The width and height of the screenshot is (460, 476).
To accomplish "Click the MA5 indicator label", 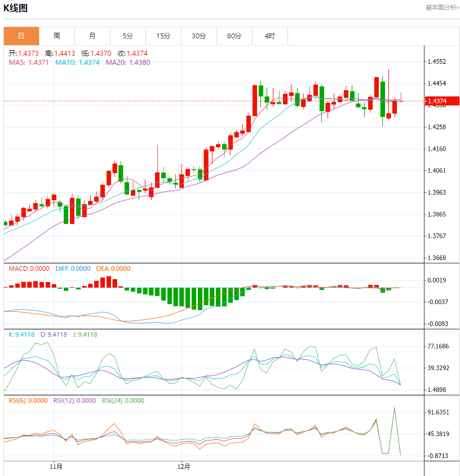I will click(29, 63).
